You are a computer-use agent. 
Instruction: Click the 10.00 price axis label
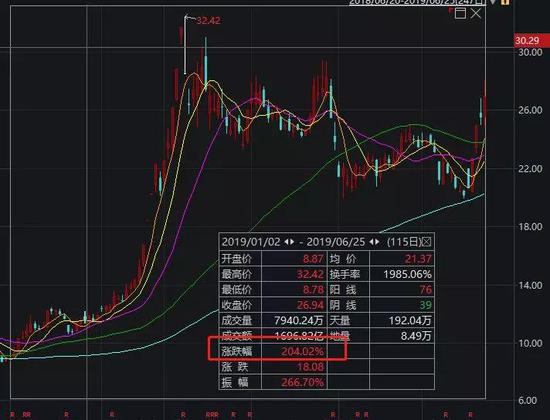(530, 343)
